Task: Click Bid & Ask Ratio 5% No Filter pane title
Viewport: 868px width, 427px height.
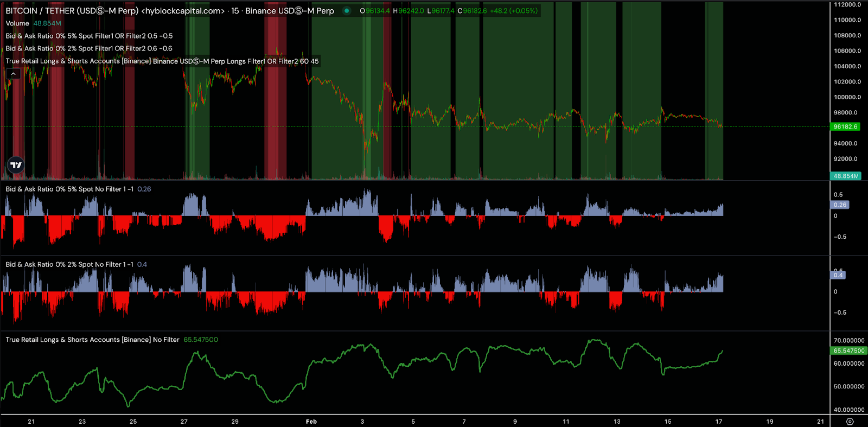Action: click(x=69, y=189)
